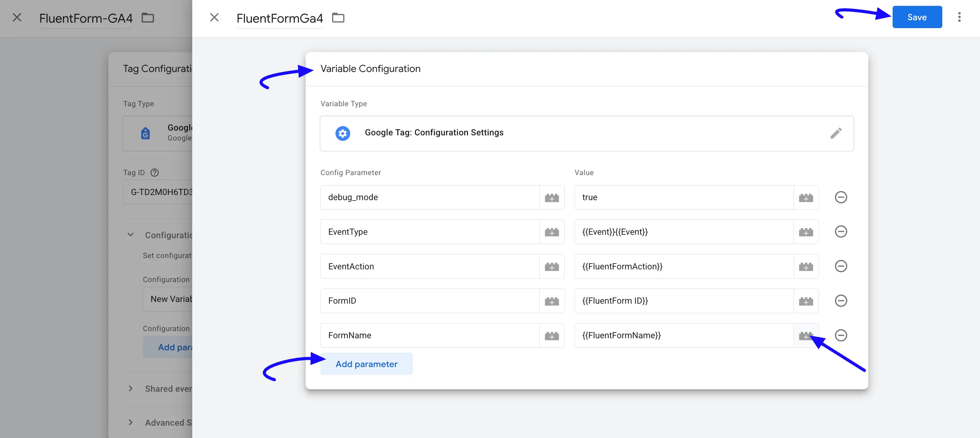This screenshot has height=438, width=980.
Task: Click the Variable Configuration heading
Action: coord(370,69)
